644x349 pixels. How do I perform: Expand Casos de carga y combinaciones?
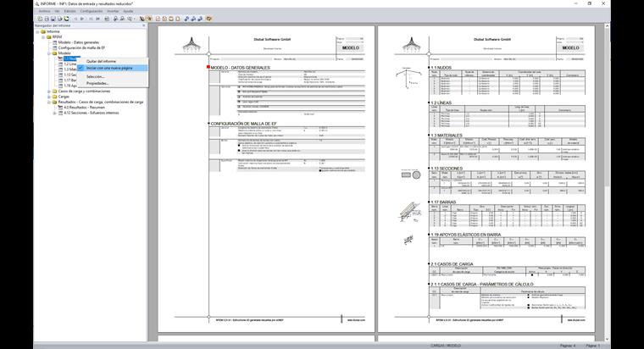[x=49, y=91]
